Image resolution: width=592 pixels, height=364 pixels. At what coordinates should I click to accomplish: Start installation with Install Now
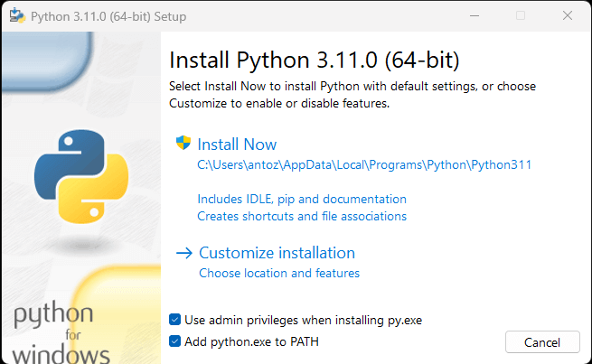pos(237,145)
